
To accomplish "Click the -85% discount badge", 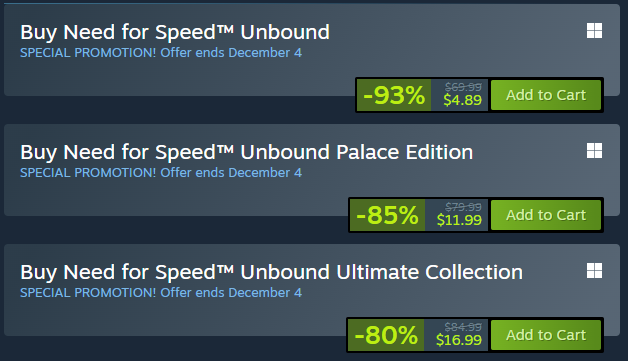I will (x=387, y=215).
